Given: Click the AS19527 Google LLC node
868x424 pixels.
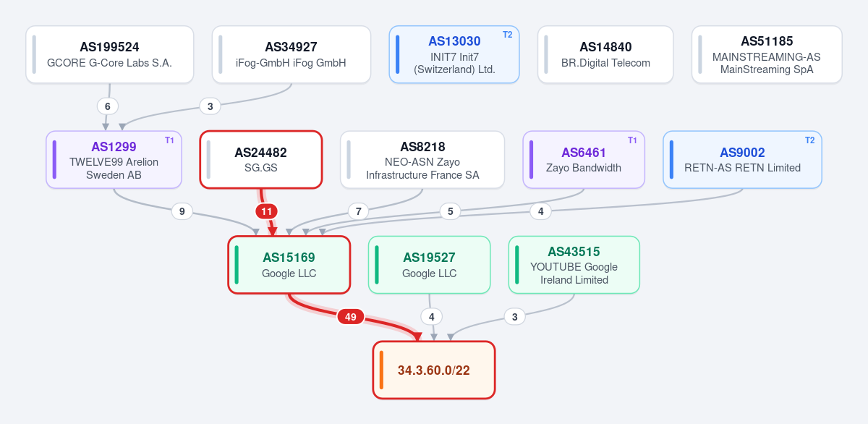Looking at the screenshot, I should pyautogui.click(x=430, y=265).
